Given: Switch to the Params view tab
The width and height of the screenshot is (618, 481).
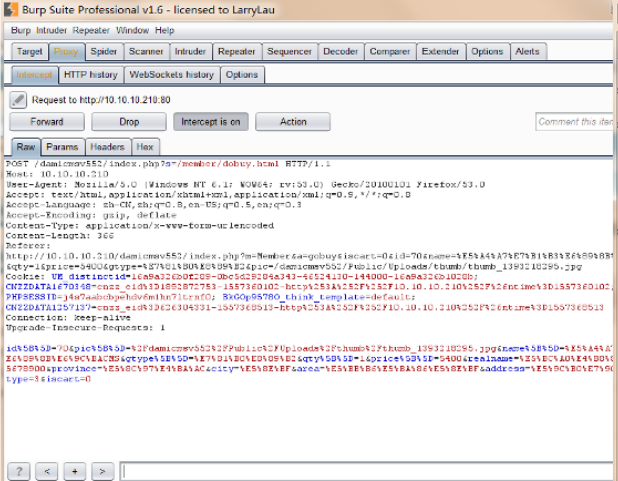Looking at the screenshot, I should click(62, 147).
